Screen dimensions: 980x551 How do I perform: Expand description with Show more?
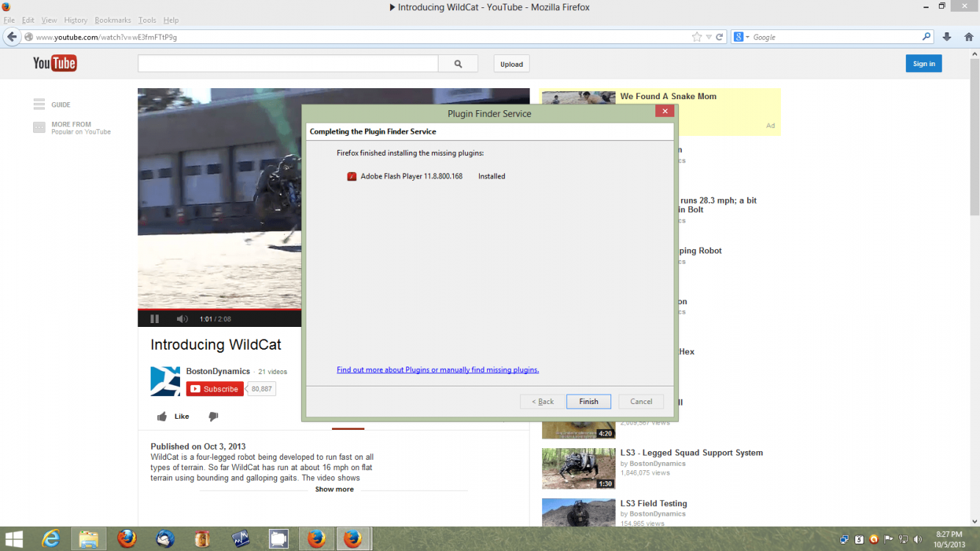334,489
